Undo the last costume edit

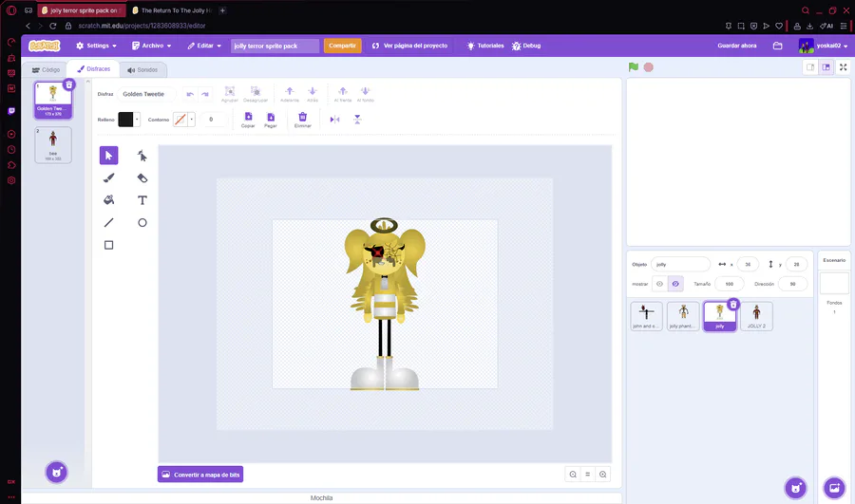click(x=190, y=94)
